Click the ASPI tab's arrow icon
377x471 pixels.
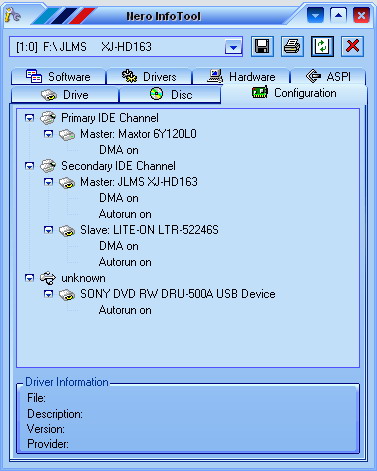point(313,76)
